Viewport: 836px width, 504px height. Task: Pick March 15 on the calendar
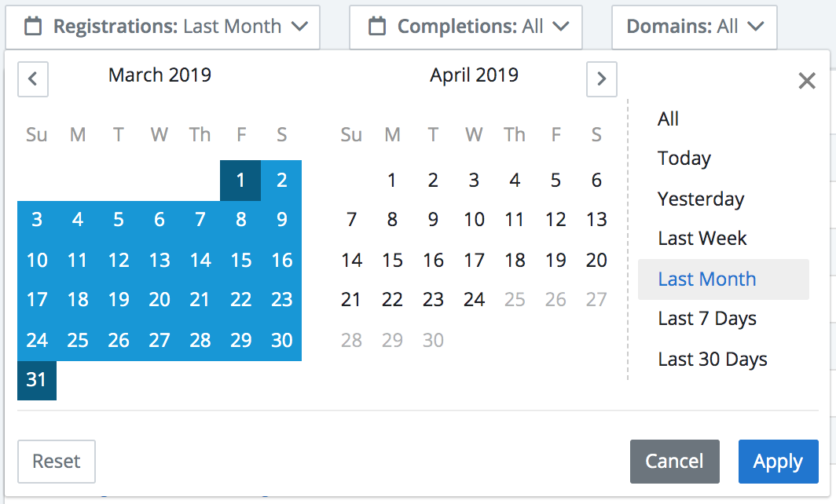[241, 260]
